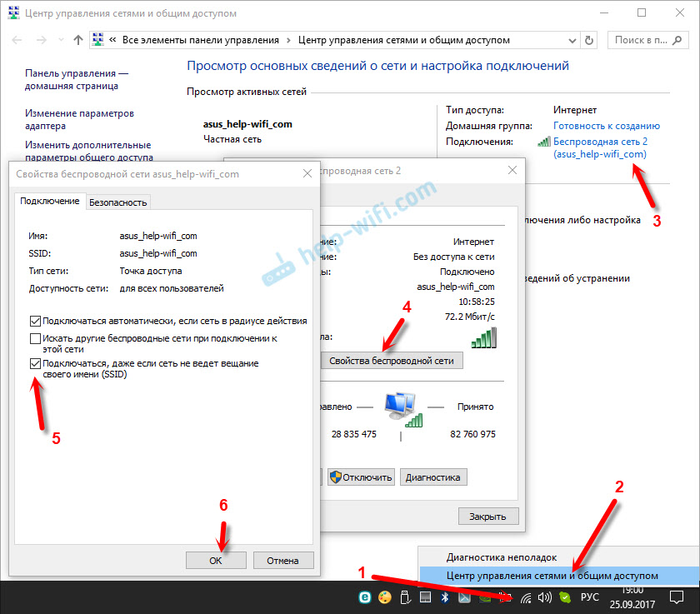Click the Частная сеть label
This screenshot has height=614, width=700.
(x=232, y=139)
